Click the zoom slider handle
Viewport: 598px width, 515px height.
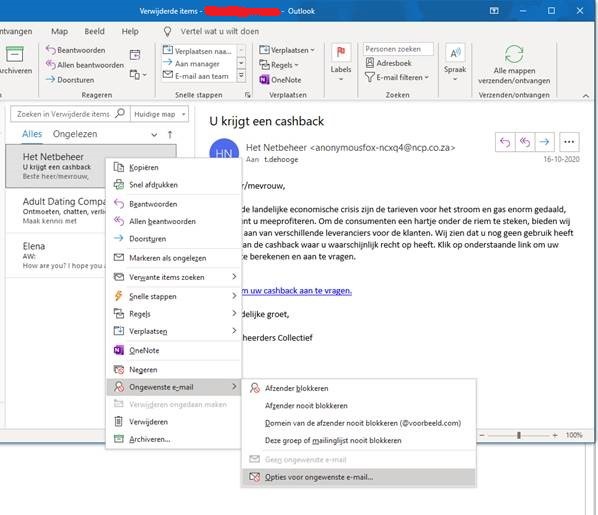[519, 435]
